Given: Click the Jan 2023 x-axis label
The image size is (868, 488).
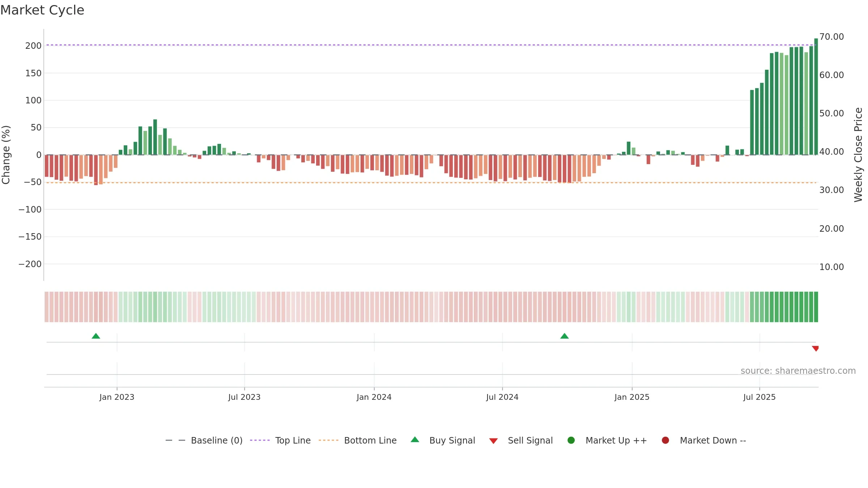Looking at the screenshot, I should 117,397.
